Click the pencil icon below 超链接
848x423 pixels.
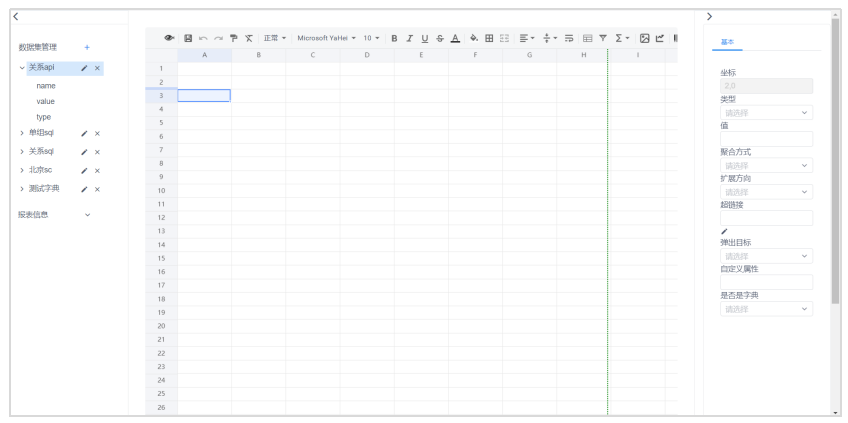(725, 232)
